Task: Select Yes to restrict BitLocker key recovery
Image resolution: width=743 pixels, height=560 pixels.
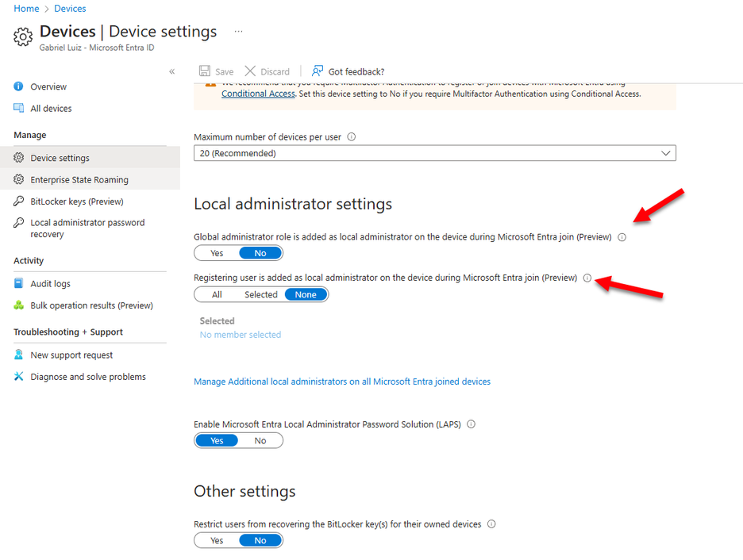Action: (x=217, y=541)
